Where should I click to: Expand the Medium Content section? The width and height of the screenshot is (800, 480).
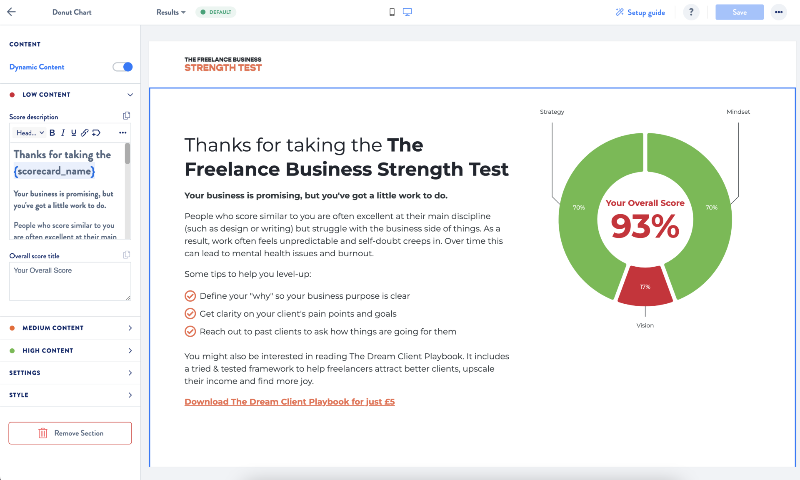click(70, 328)
